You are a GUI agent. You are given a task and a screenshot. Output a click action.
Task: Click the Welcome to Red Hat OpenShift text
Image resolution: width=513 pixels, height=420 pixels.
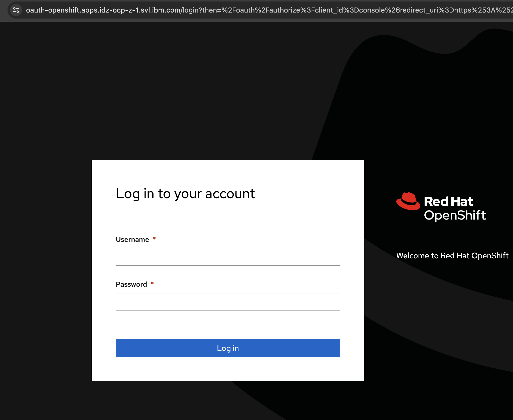pyautogui.click(x=452, y=256)
